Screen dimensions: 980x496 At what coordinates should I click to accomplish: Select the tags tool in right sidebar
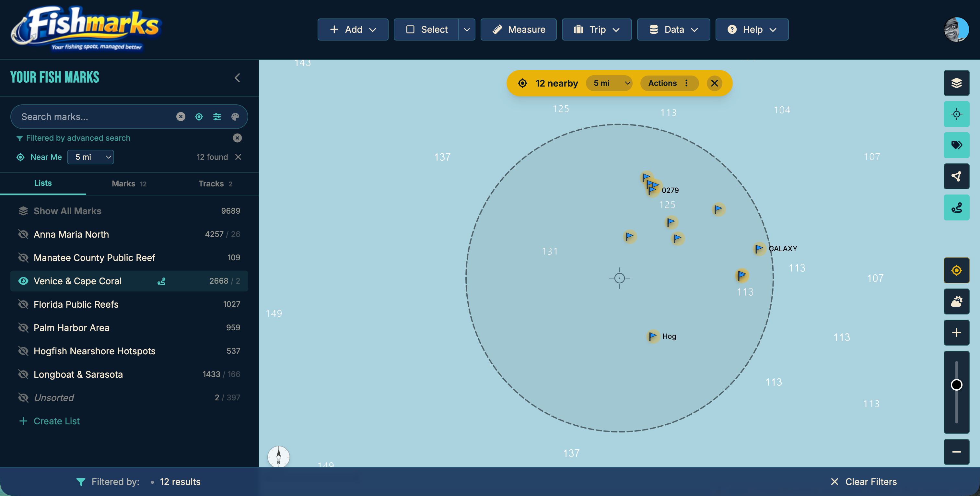(x=957, y=145)
